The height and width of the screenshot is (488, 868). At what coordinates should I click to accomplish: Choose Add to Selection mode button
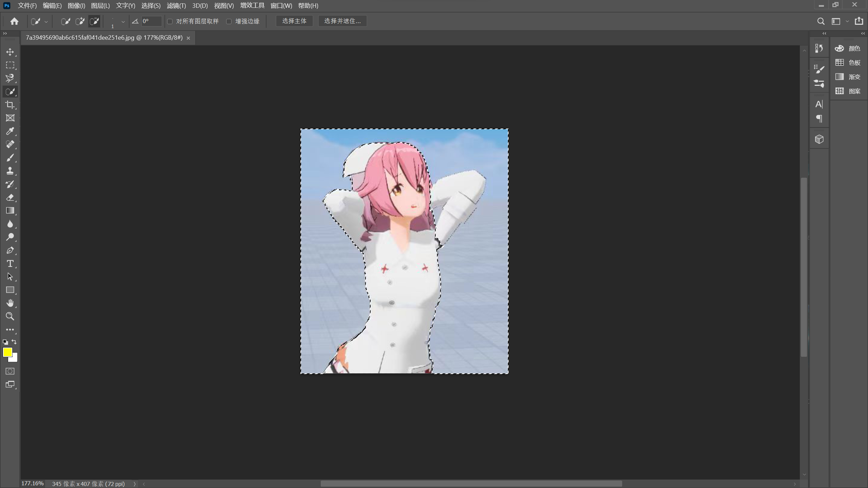click(80, 21)
